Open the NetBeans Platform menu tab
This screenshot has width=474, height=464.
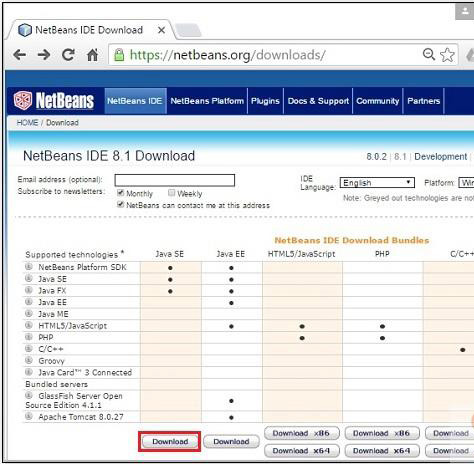click(x=207, y=101)
